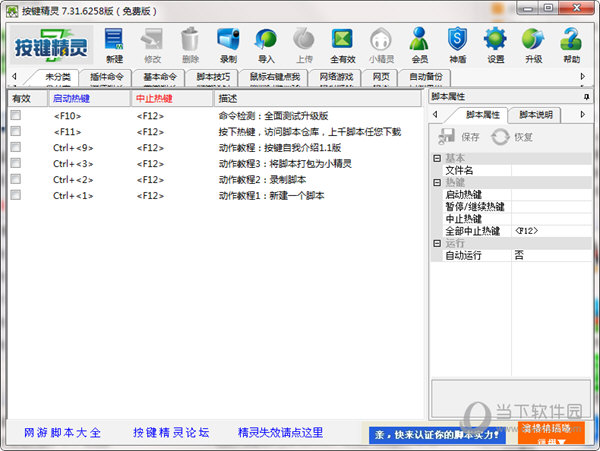Screen dimensions: 600x451
Task: Change the 自动运行 value 否
Action: (x=551, y=255)
